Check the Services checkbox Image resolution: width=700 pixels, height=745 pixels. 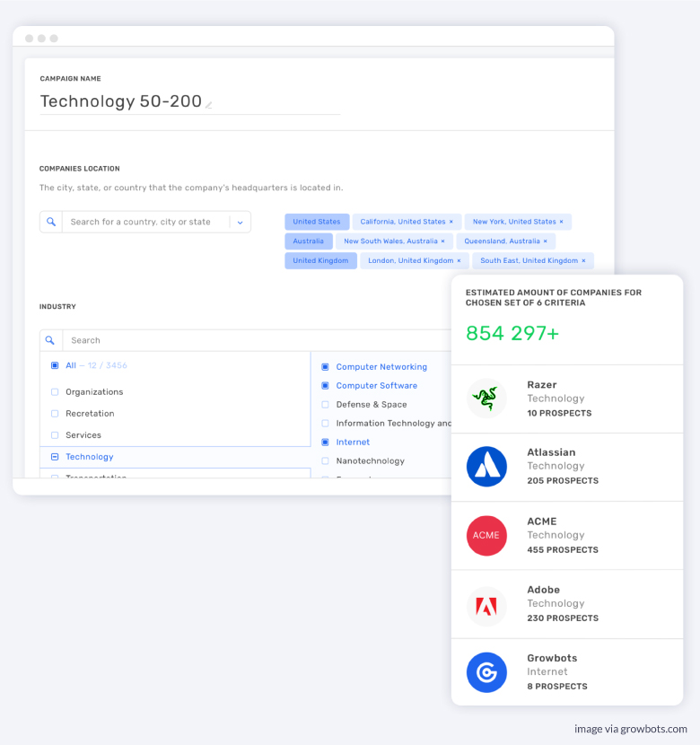point(55,435)
